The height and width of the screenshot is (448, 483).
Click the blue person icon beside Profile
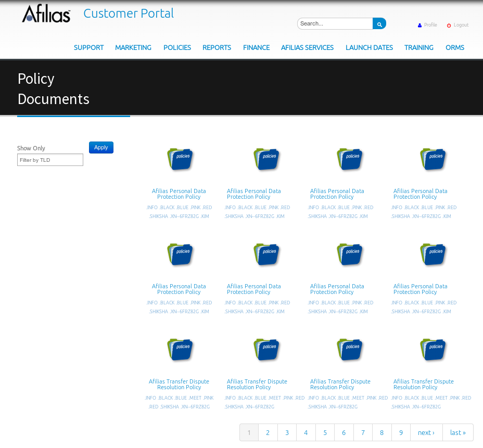(x=420, y=25)
